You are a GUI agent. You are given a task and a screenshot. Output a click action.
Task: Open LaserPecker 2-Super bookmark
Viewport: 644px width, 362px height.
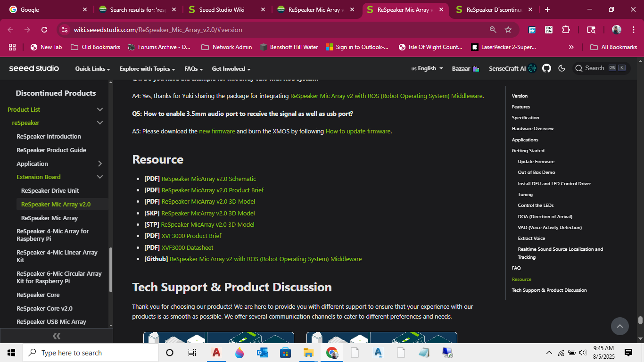503,47
